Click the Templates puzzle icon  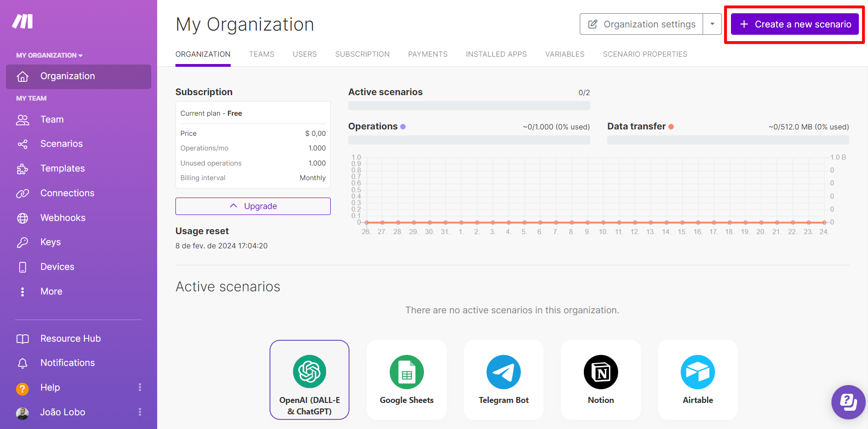click(22, 169)
